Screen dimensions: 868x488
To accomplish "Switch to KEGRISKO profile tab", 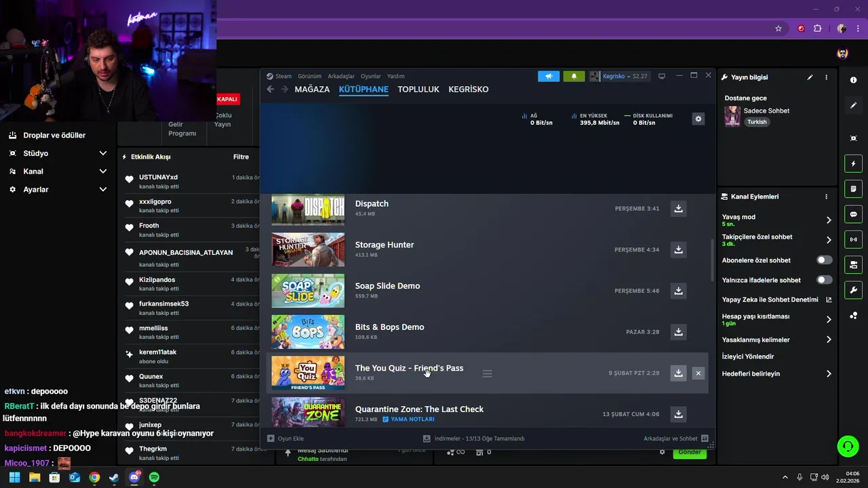I will tap(469, 89).
